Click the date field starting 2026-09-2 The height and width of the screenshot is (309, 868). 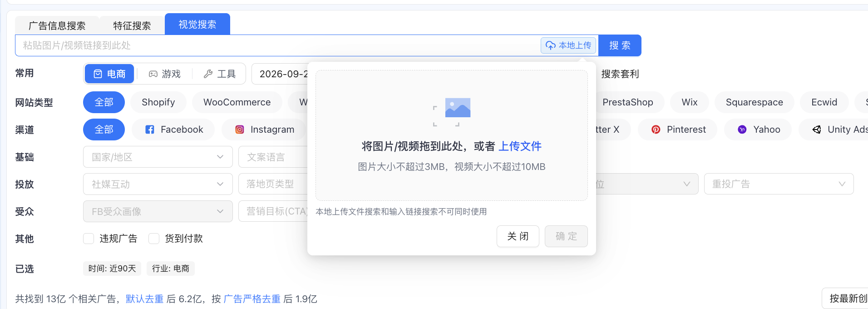(280, 74)
